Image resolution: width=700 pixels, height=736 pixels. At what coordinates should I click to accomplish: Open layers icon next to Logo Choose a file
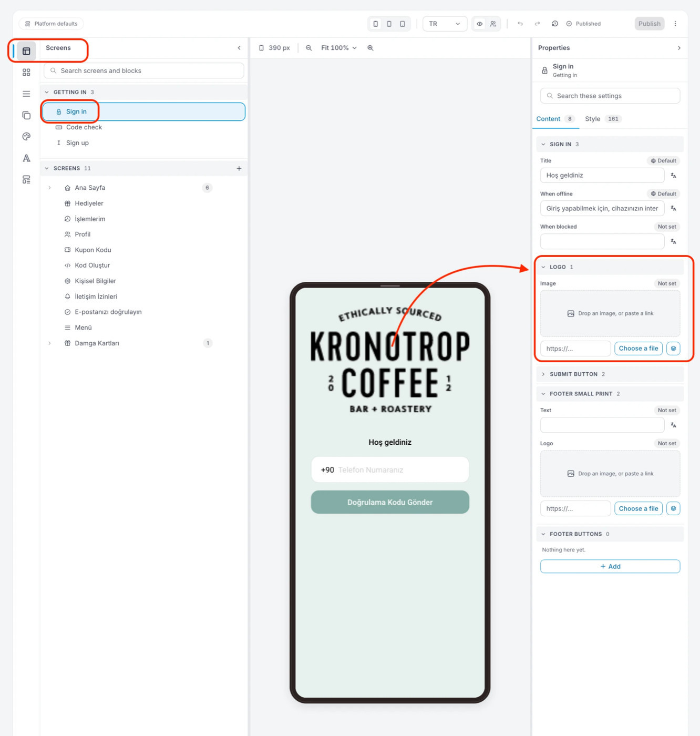click(x=673, y=349)
